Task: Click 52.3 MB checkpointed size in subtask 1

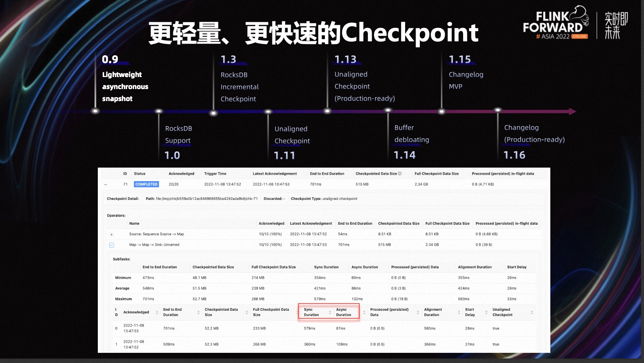Action: [211, 344]
